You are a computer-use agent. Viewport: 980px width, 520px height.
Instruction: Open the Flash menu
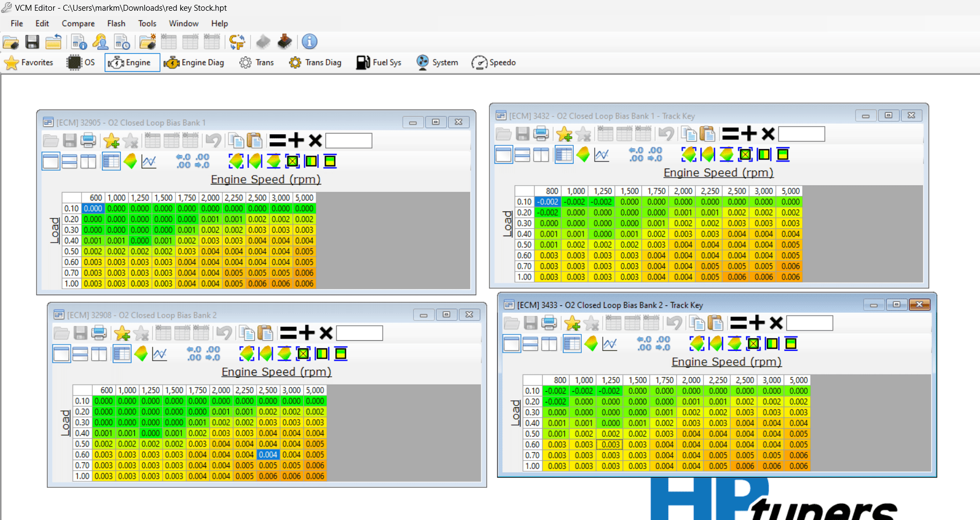tap(116, 24)
